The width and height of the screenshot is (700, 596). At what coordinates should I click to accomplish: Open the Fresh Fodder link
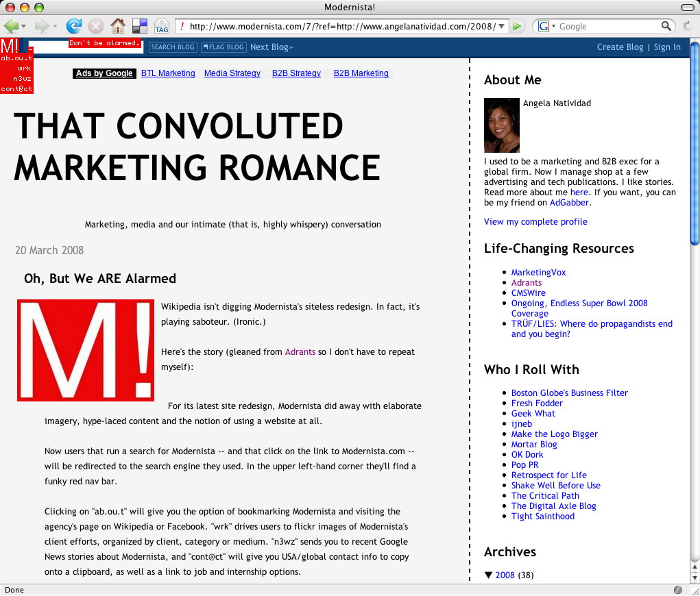click(537, 403)
